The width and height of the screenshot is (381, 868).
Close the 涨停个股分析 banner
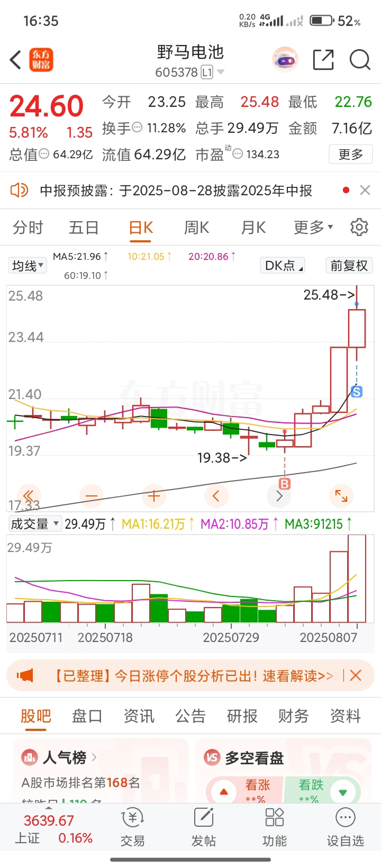coord(356,675)
